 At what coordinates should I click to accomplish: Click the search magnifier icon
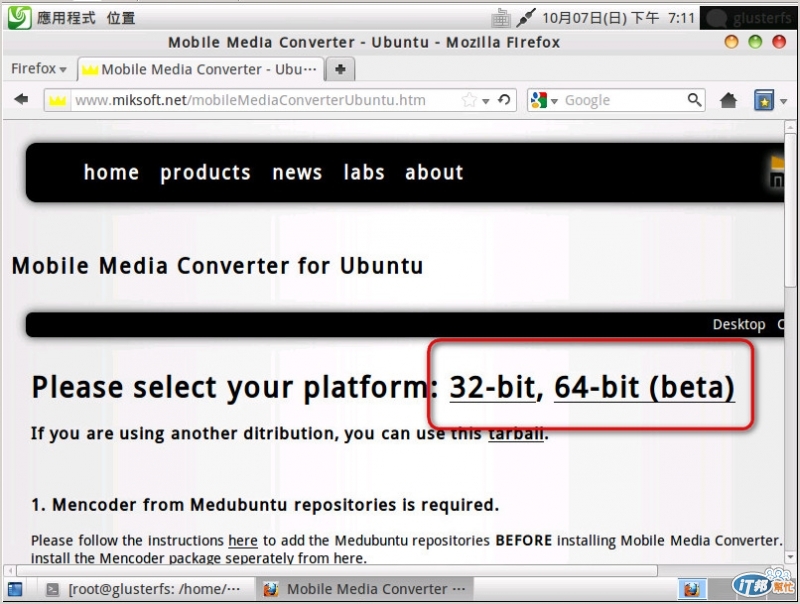tap(694, 100)
